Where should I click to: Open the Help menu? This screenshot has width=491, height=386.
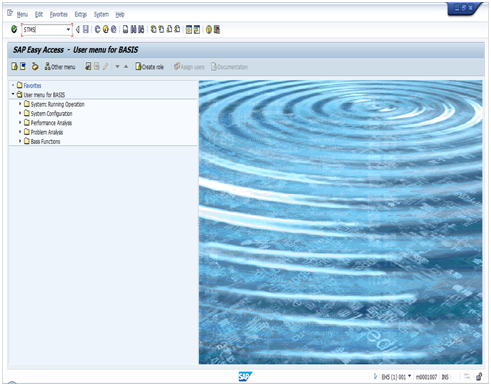(120, 14)
